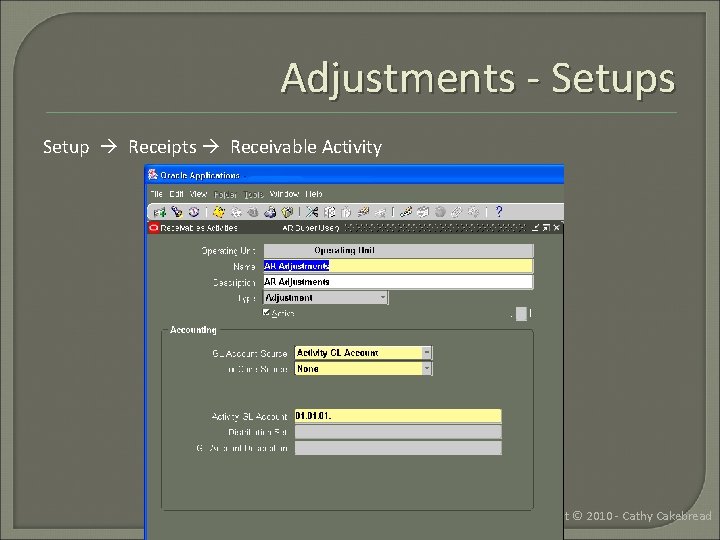Click the Close Form toolbar icon
The width and height of the screenshot is (720, 540).
coord(287,212)
